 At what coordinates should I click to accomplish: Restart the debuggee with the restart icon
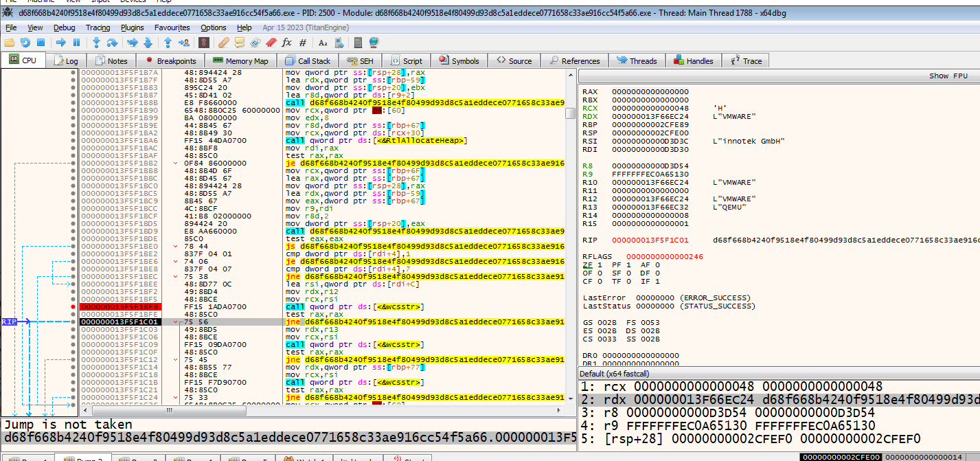24,43
